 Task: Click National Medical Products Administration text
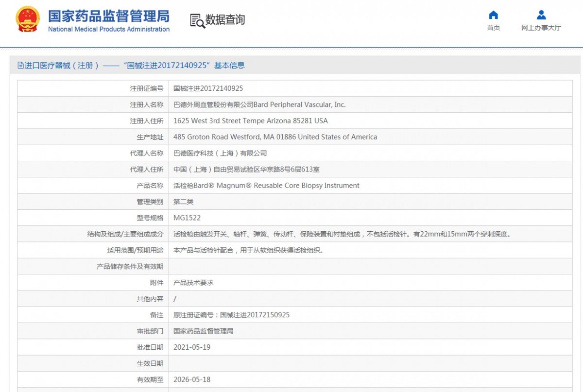coord(109,29)
